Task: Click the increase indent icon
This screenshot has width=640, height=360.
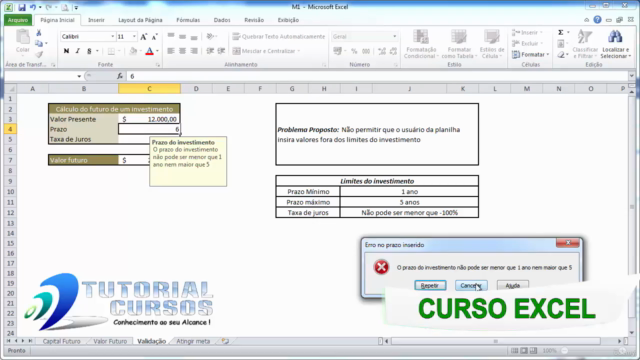Action: pos(221,51)
